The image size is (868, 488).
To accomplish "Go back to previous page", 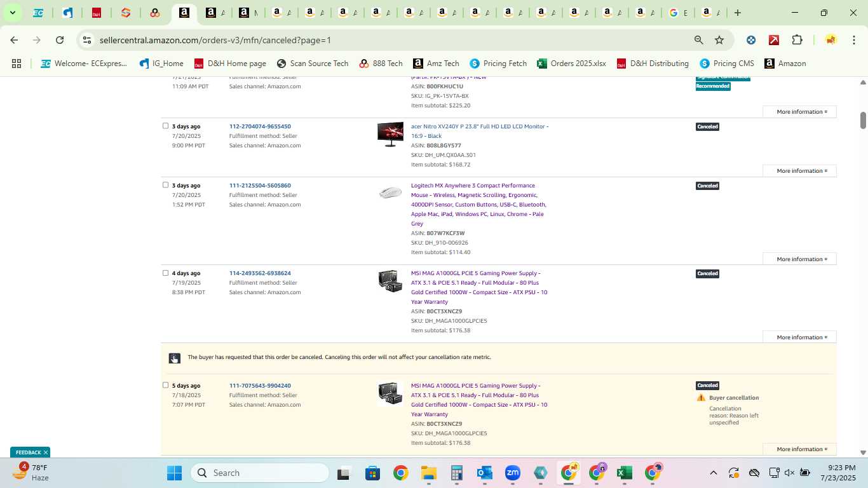I will 14,40.
